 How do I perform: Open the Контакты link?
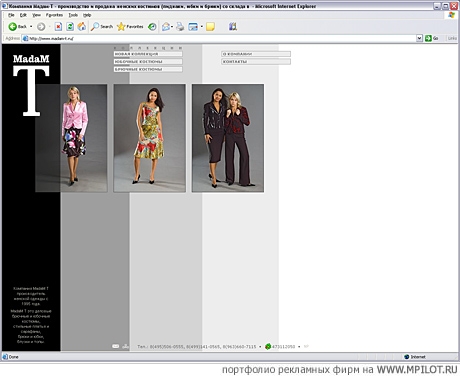tap(256, 62)
